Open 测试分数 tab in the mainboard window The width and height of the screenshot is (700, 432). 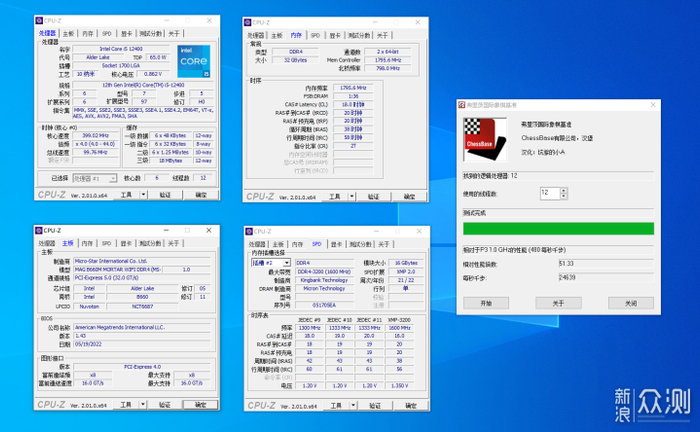click(150, 242)
